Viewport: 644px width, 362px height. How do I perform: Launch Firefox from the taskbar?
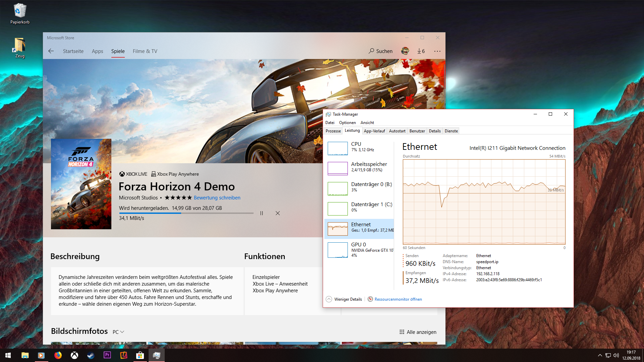[58, 355]
